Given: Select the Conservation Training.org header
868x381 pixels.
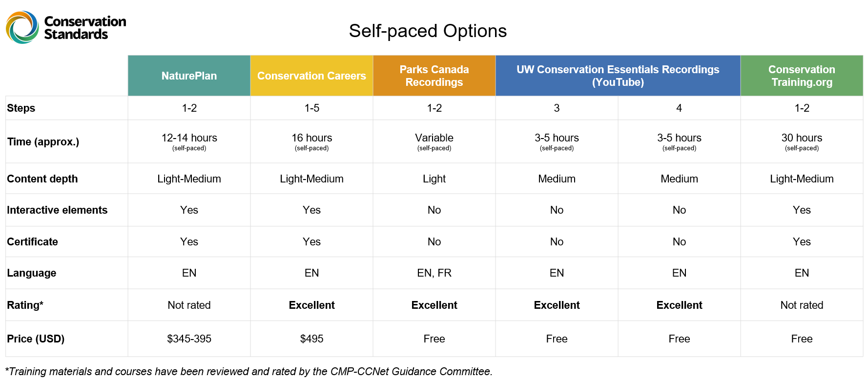Looking at the screenshot, I should pos(802,76).
